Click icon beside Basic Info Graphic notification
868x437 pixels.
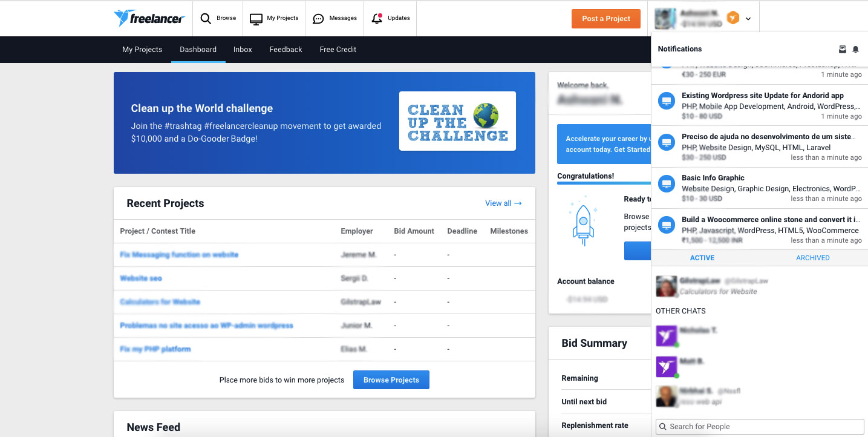coord(667,184)
